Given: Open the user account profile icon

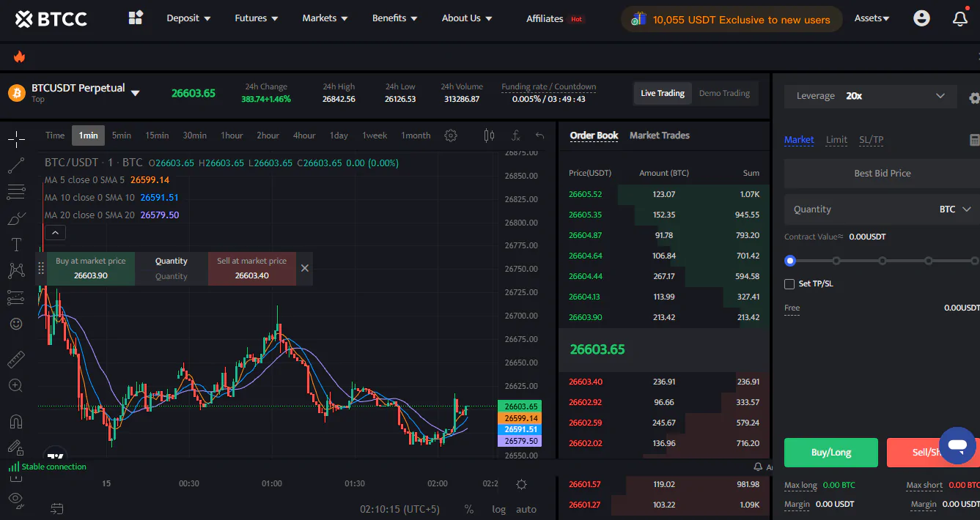Looking at the screenshot, I should pyautogui.click(x=922, y=18).
